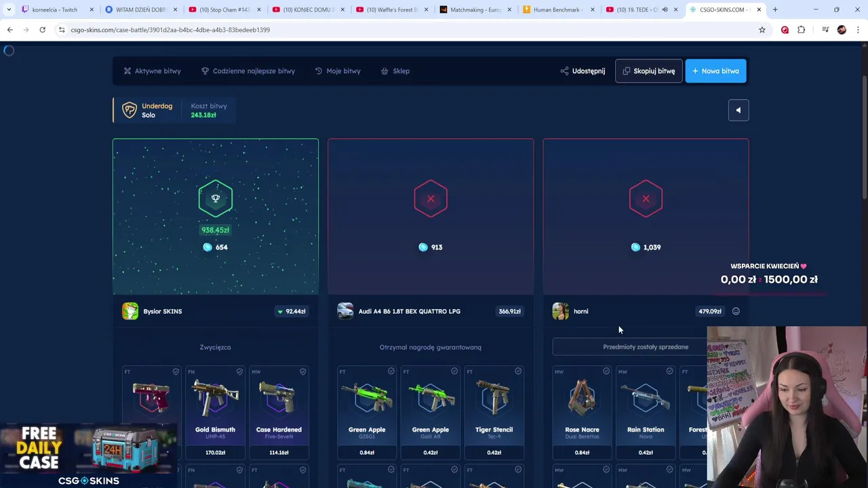Start a Nowa bitwa
This screenshot has height=488, width=868.
pyautogui.click(x=715, y=71)
